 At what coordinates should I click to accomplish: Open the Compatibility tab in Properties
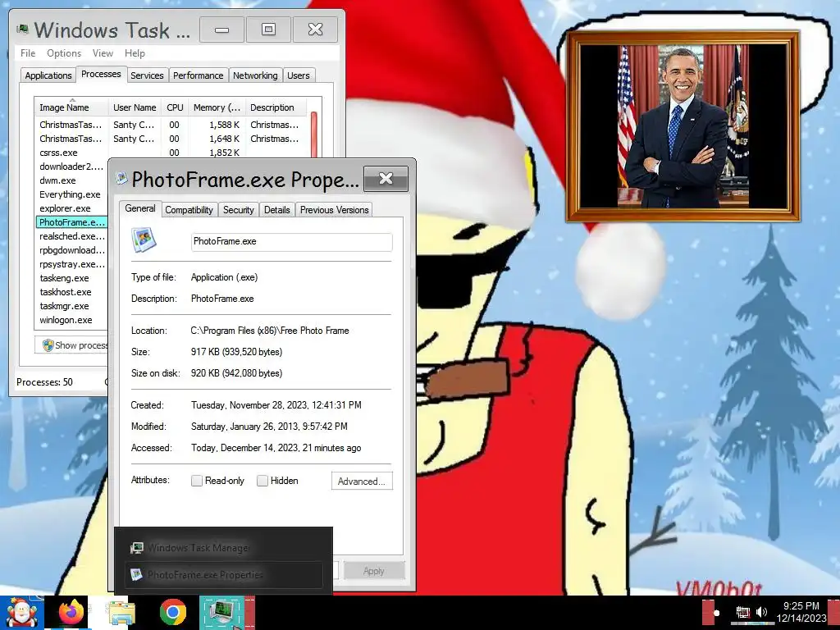coord(189,210)
